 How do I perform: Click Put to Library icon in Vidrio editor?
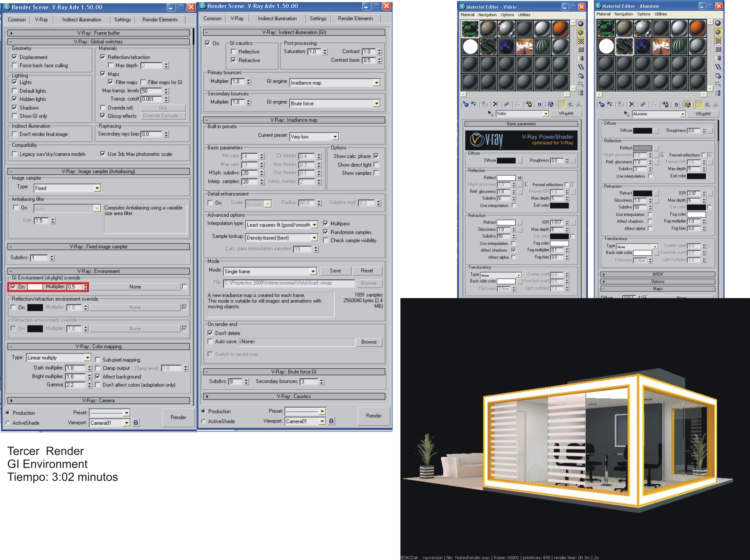pyautogui.click(x=529, y=104)
